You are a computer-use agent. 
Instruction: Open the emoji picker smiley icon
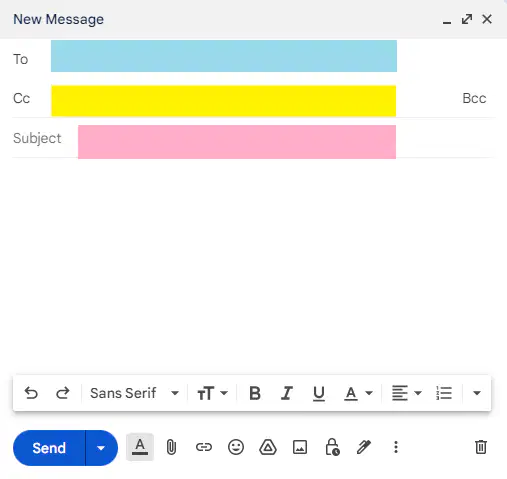236,447
